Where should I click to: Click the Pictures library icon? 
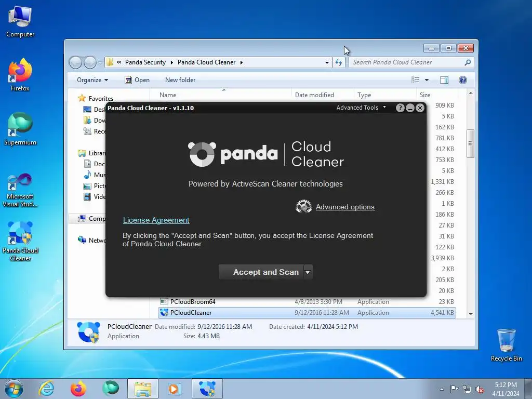click(x=87, y=186)
